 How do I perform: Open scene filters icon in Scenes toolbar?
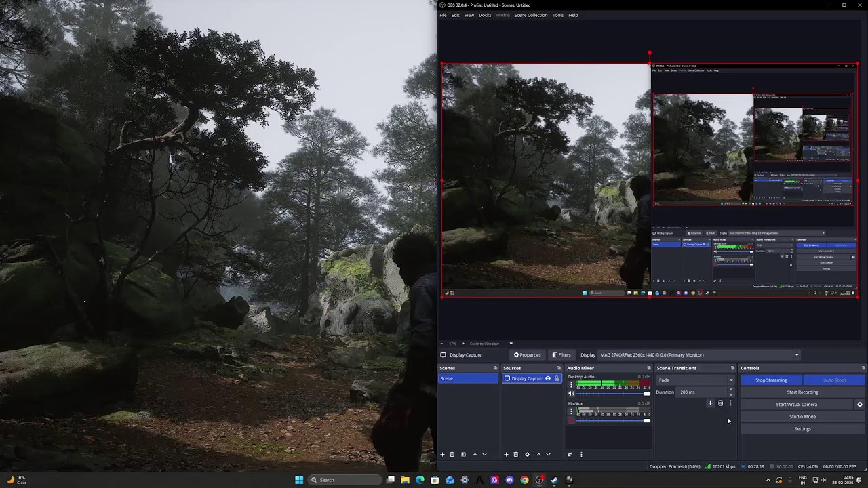pyautogui.click(x=463, y=454)
